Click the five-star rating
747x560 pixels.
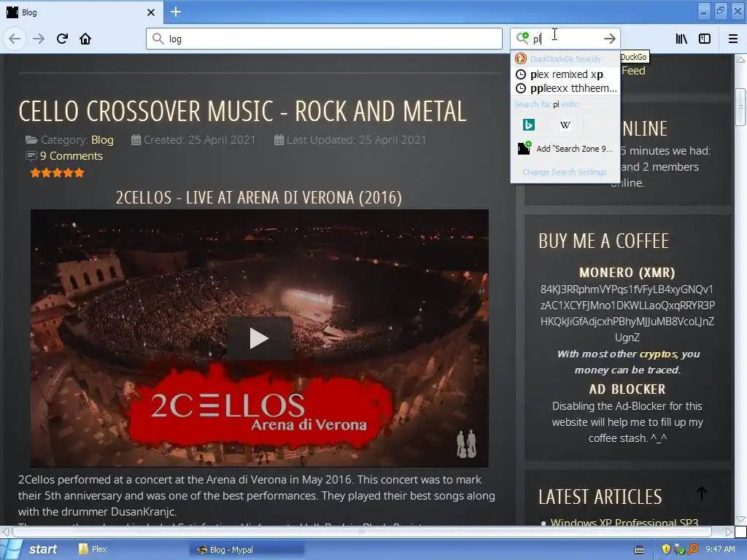point(57,173)
